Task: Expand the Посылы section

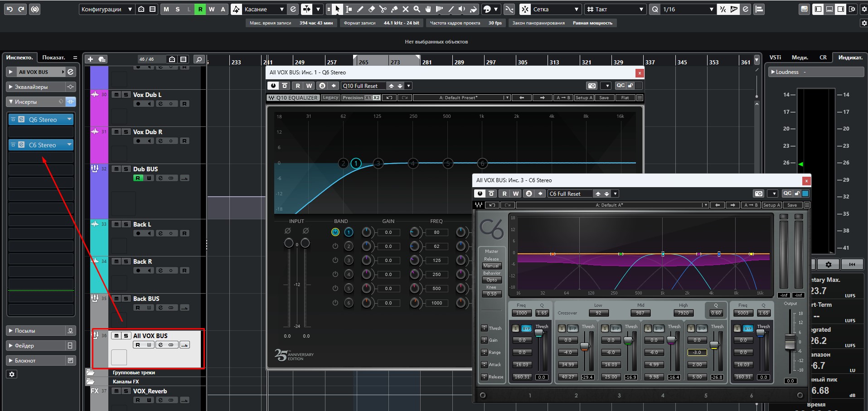Action: [41, 331]
